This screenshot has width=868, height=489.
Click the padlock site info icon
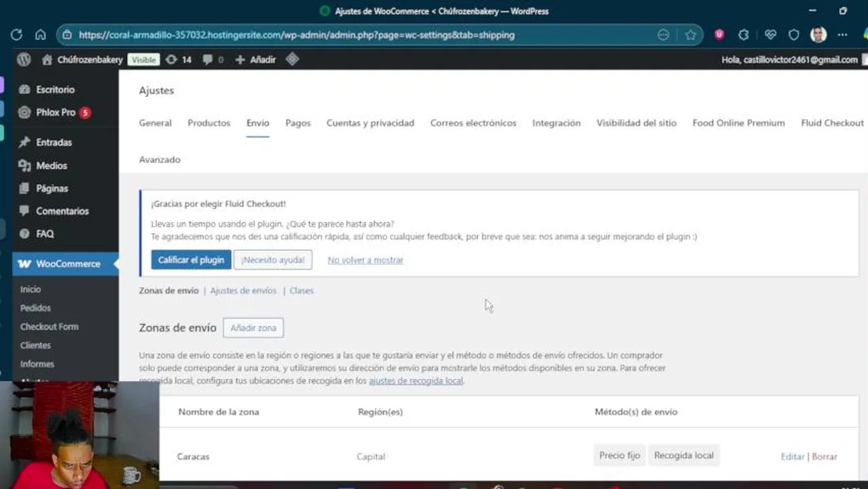pyautogui.click(x=66, y=35)
